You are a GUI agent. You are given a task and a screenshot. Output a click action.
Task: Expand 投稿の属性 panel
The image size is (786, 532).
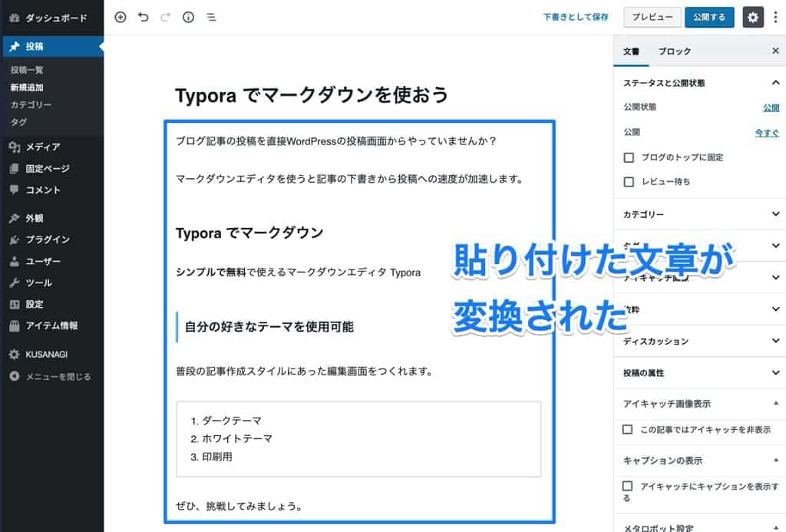point(699,372)
